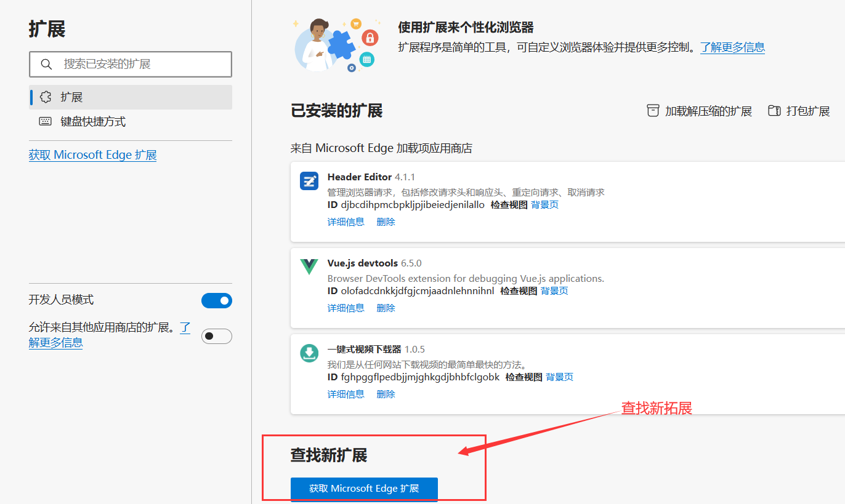
Task: Click the Vue.js devtools 6.5.0 title
Action: pyautogui.click(x=374, y=263)
